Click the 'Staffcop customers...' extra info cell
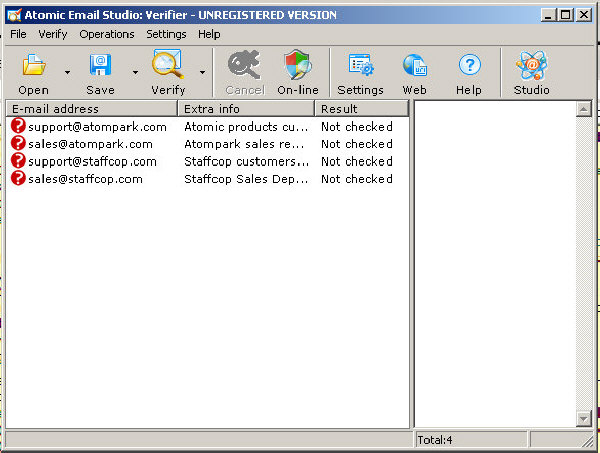600x453 pixels. click(246, 161)
